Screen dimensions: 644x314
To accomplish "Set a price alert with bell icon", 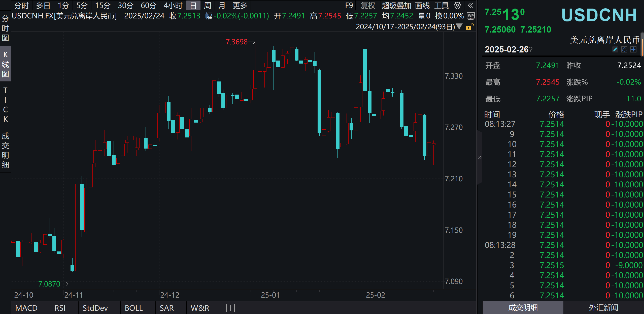I will click(x=624, y=50).
